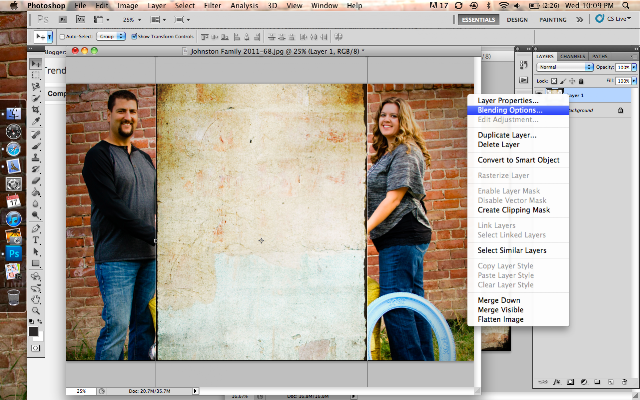
Task: Select the Blur tool
Action: pos(36,203)
